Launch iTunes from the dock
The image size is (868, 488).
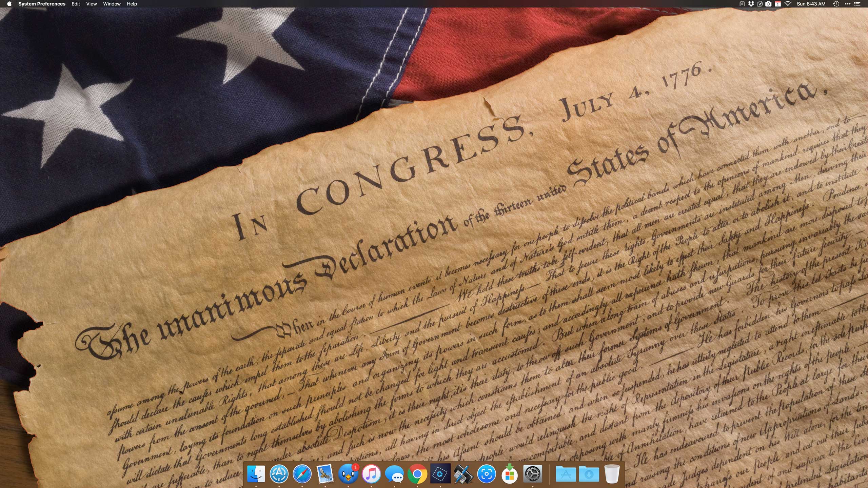coord(371,474)
